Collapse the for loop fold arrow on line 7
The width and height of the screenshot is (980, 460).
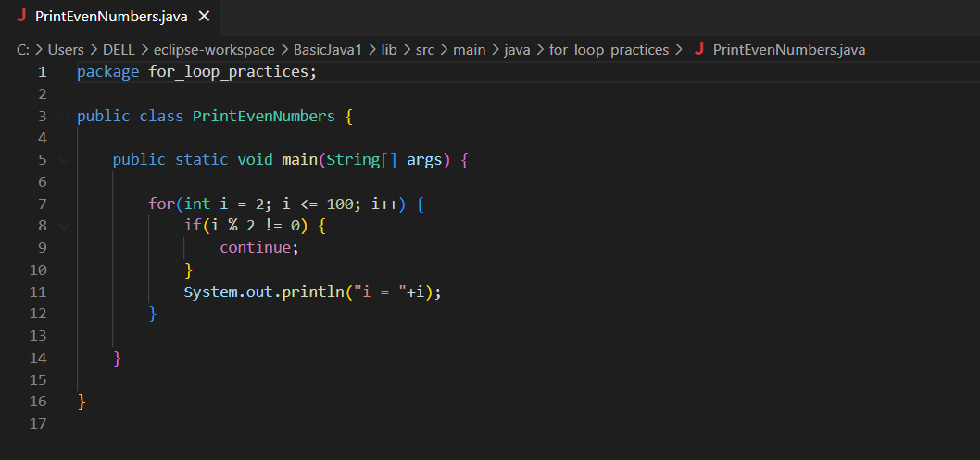tap(64, 205)
